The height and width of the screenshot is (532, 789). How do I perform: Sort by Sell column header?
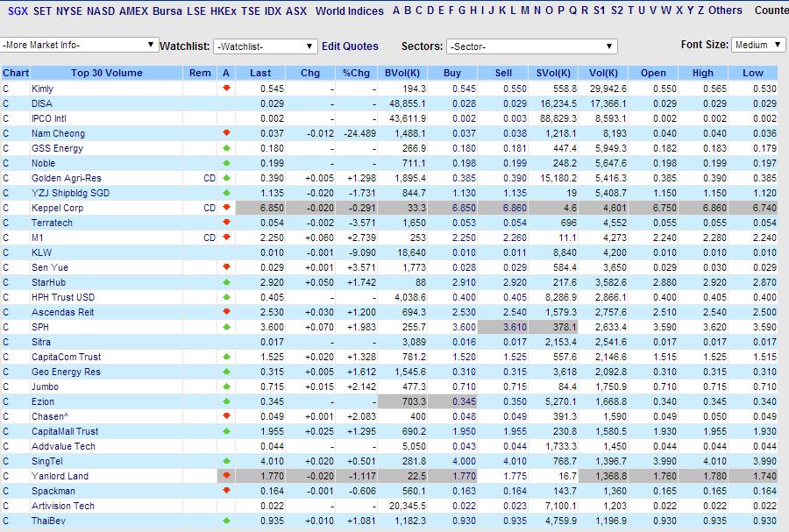point(503,73)
